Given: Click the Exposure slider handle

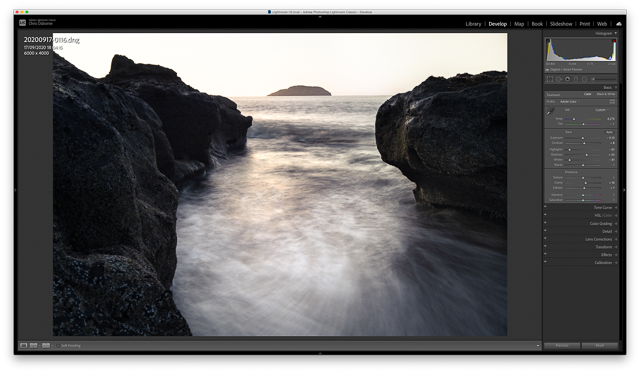Looking at the screenshot, I should (582, 138).
